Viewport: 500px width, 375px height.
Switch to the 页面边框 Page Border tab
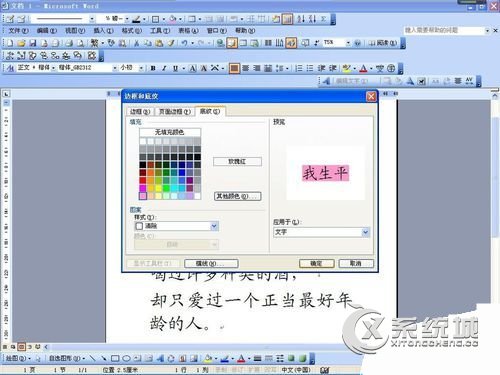pos(175,112)
